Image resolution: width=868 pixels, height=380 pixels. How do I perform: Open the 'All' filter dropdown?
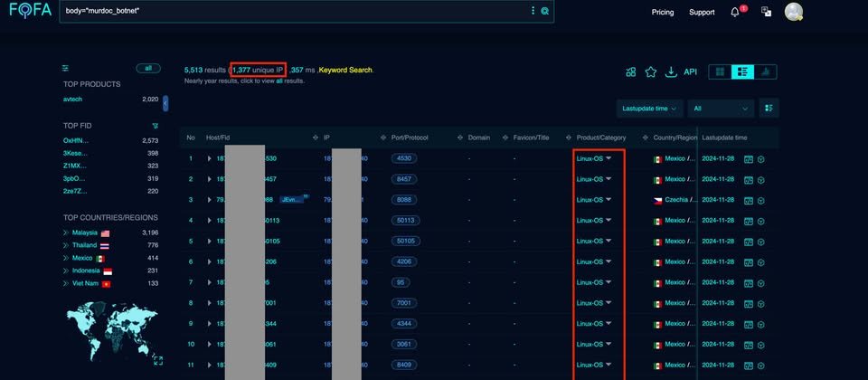pos(721,109)
